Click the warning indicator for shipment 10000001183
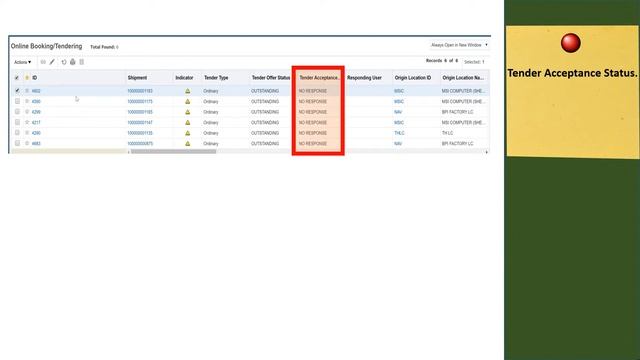Screen dimensions: 640x360 coord(188,91)
